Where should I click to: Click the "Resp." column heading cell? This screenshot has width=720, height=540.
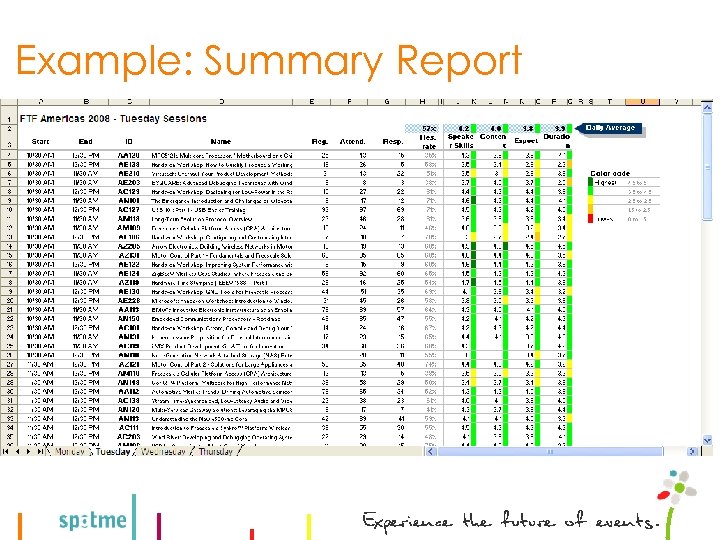click(x=393, y=141)
